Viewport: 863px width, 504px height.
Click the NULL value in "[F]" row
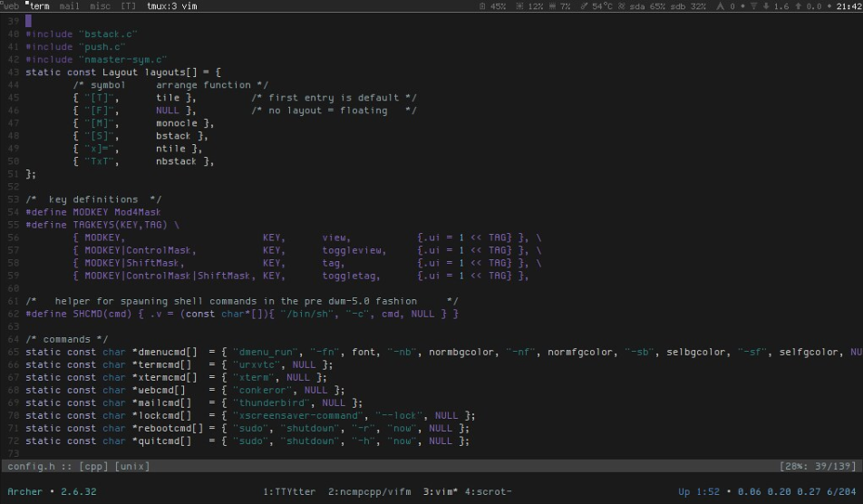(168, 110)
